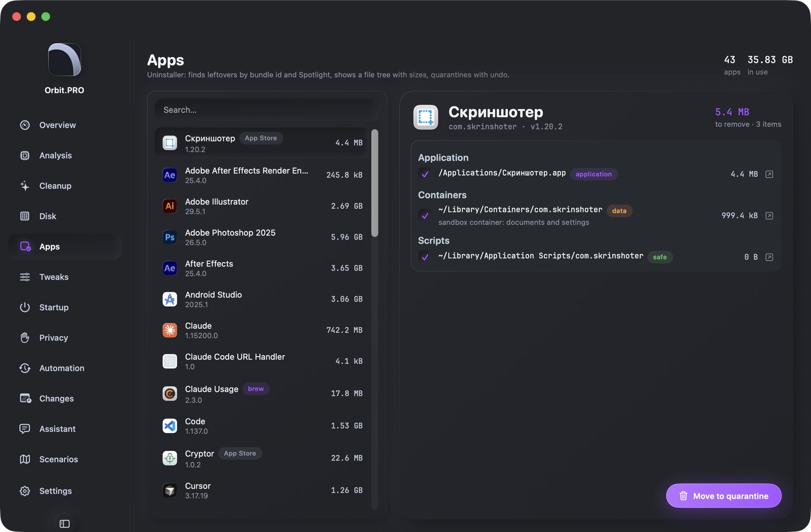Click the Changes sidebar icon

click(25, 399)
